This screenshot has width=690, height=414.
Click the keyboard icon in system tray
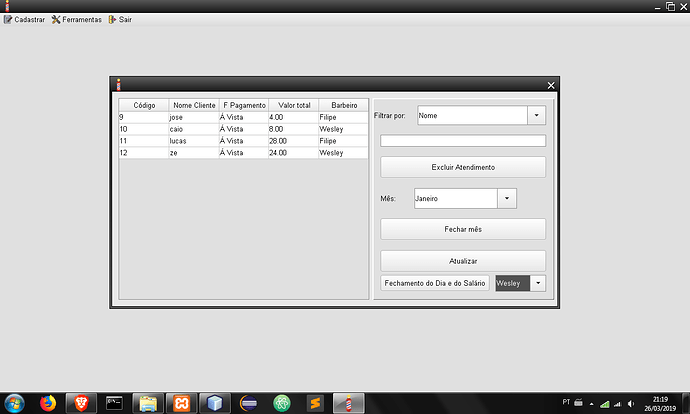579,403
